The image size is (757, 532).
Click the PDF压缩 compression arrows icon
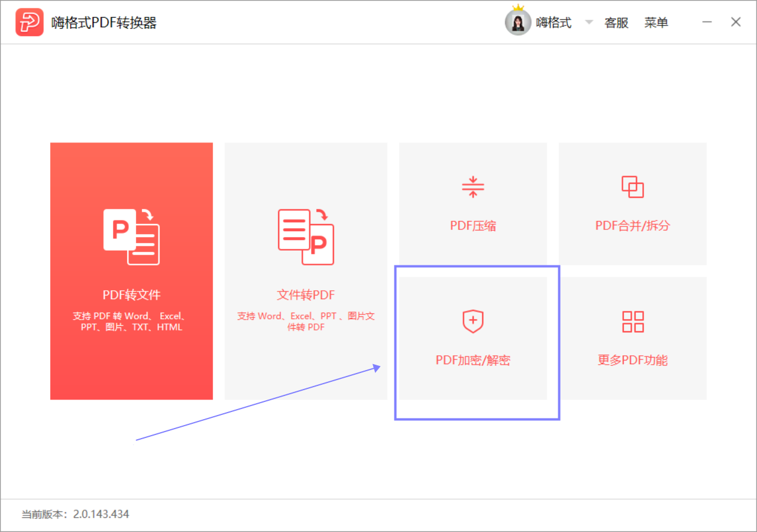pyautogui.click(x=473, y=187)
